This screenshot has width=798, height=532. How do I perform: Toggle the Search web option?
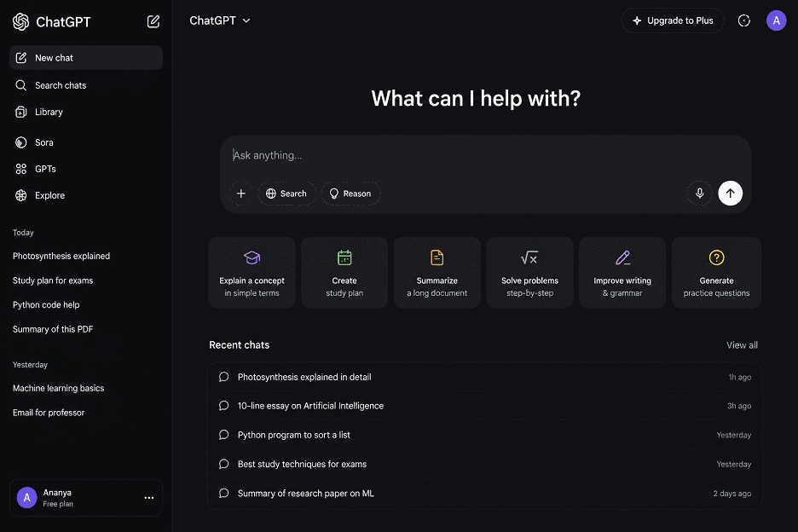tap(286, 194)
